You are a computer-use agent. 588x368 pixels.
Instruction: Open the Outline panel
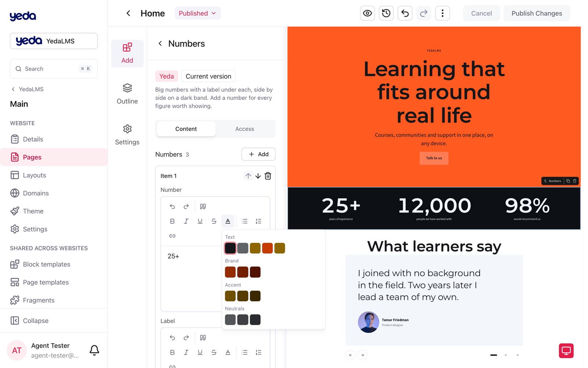tap(127, 94)
